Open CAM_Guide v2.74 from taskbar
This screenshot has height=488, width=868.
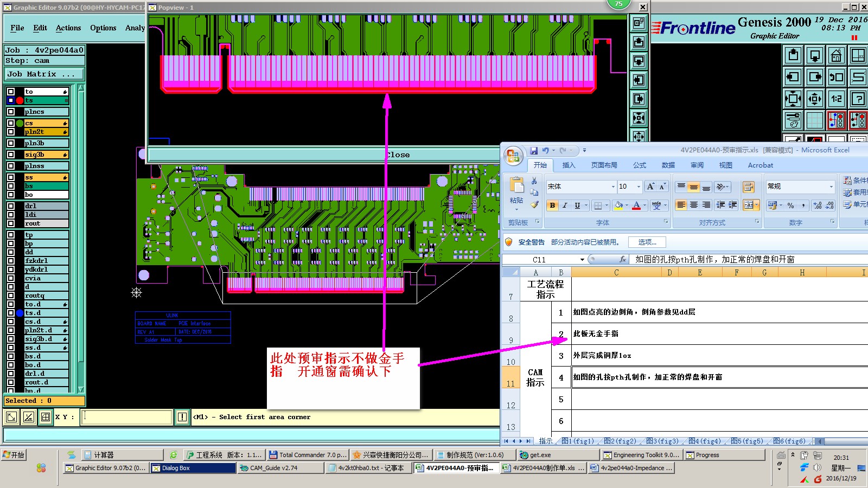[x=280, y=468]
